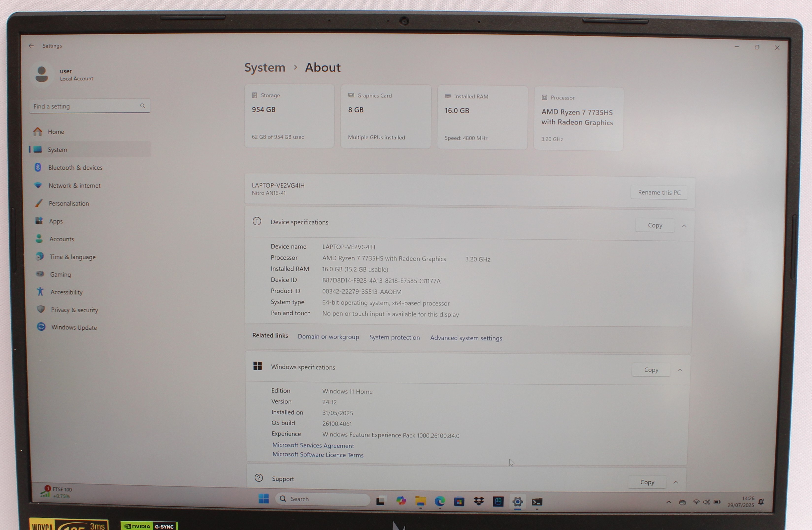Collapse the Windows specifications section
The image size is (812, 530).
click(x=680, y=370)
